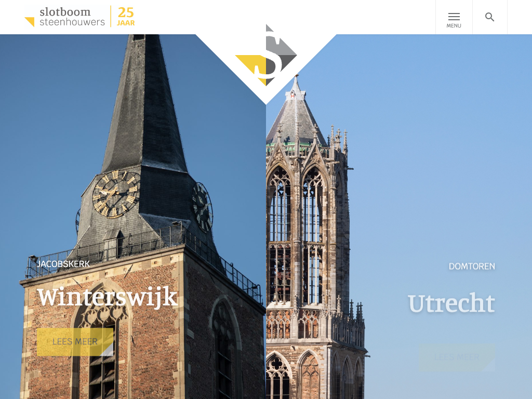The image size is (532, 399).
Task: Click the JACOBSKERK label
Action: point(63,264)
